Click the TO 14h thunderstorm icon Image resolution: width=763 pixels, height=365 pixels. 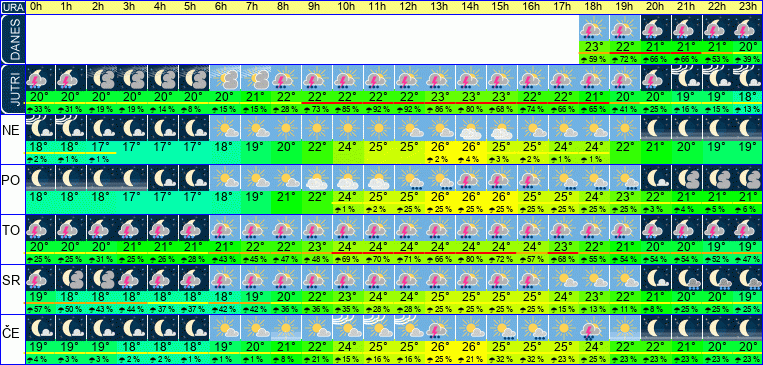click(x=471, y=228)
